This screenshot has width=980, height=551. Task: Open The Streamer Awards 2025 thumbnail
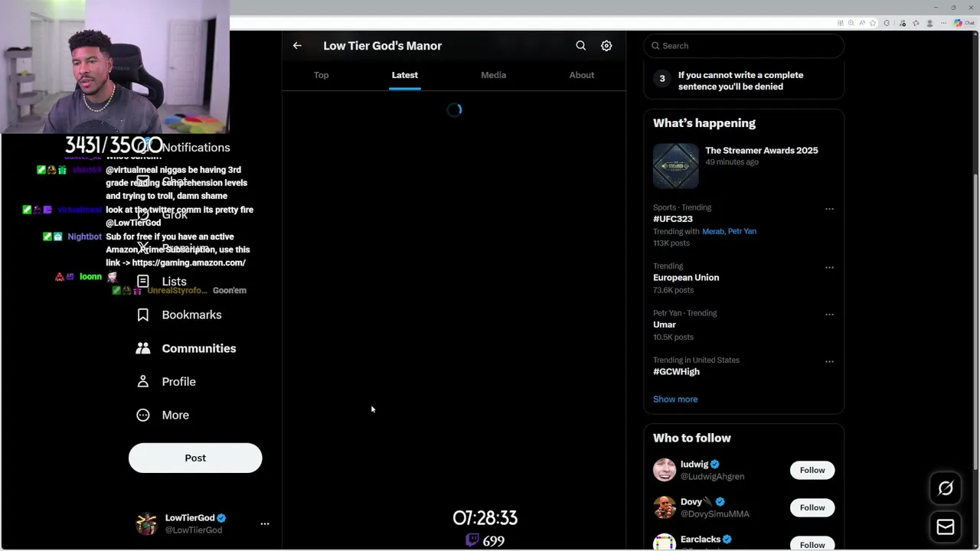pyautogui.click(x=676, y=165)
